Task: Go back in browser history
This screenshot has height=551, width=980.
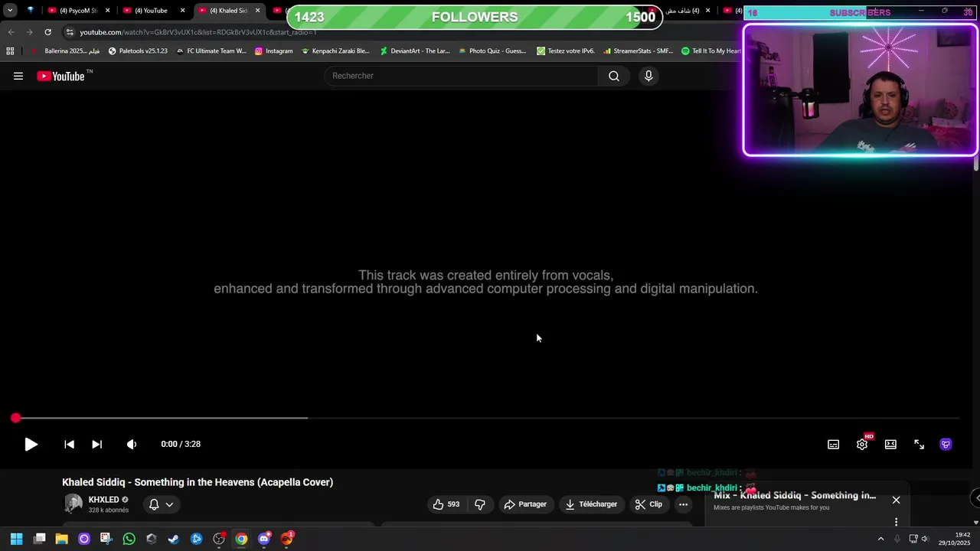Action: (11, 32)
